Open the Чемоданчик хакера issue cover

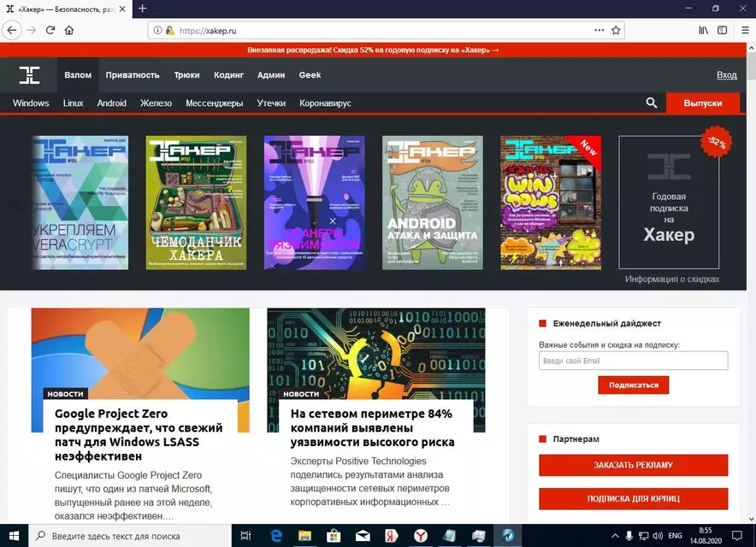coord(196,203)
